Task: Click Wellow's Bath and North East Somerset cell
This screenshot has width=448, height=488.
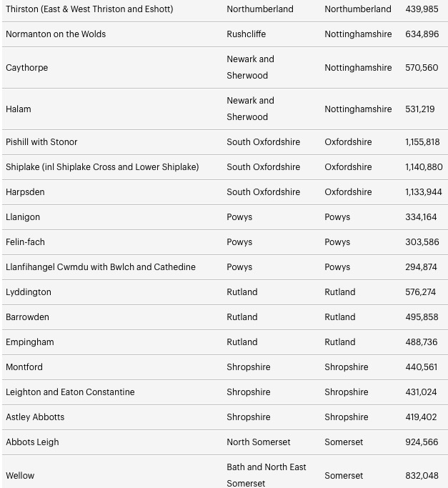Action: coord(267,475)
